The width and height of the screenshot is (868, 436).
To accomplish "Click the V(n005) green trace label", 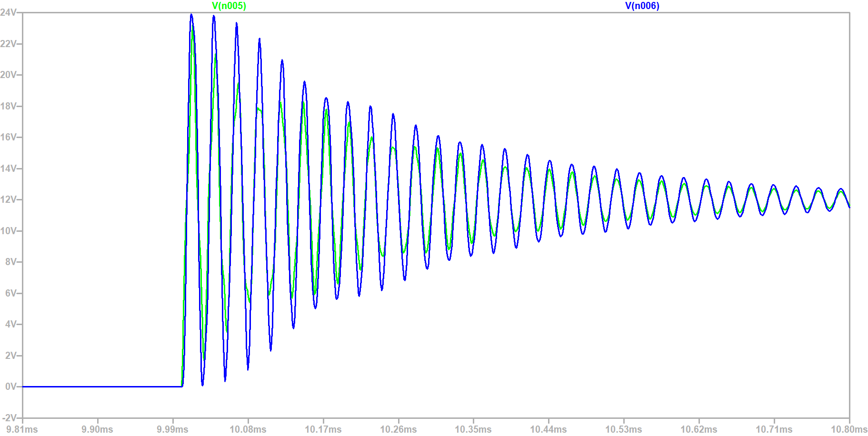I will [229, 6].
